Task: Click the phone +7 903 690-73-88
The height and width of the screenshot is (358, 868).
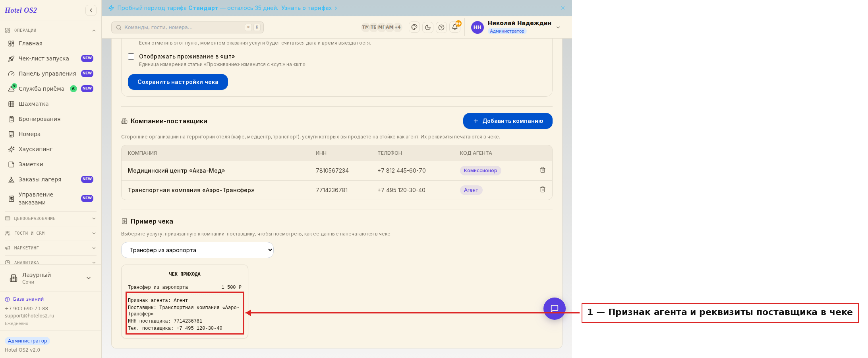Action: coord(26,309)
